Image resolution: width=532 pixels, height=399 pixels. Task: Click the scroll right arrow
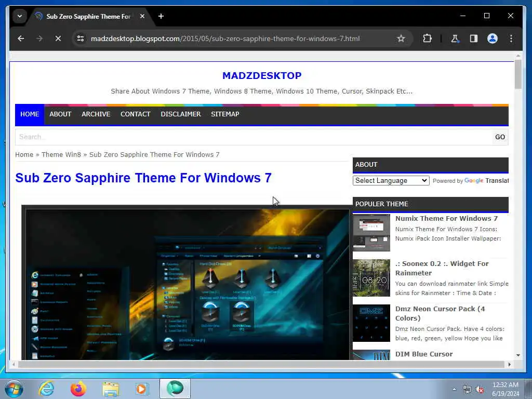click(x=509, y=364)
